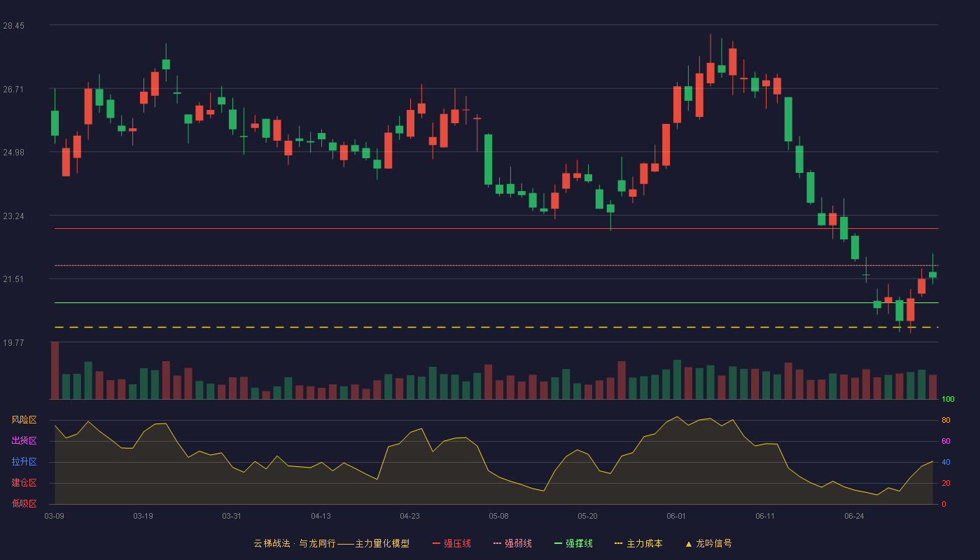Click the 04-13 date label
The height and width of the screenshot is (560, 980).
click(x=321, y=516)
